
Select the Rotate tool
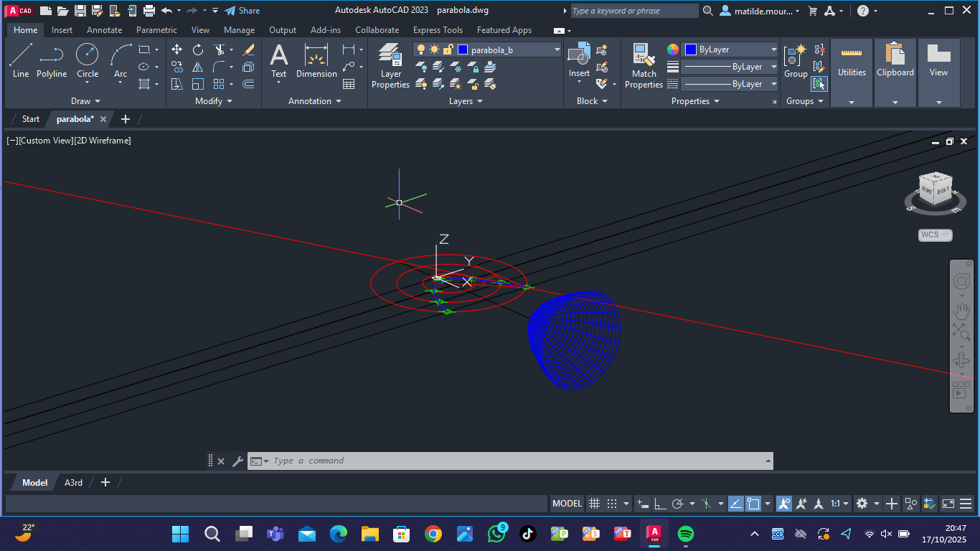pyautogui.click(x=198, y=50)
